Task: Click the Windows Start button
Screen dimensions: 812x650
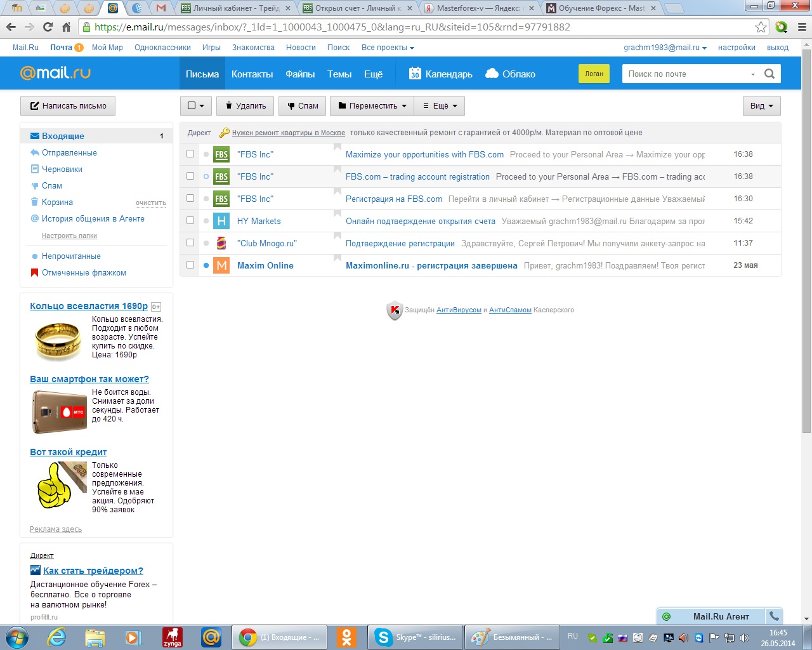Action: click(16, 637)
